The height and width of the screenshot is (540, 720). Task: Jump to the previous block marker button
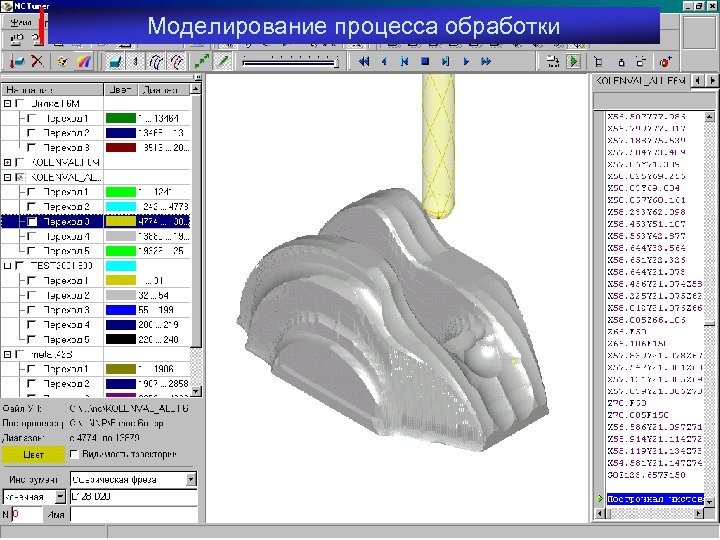point(405,61)
